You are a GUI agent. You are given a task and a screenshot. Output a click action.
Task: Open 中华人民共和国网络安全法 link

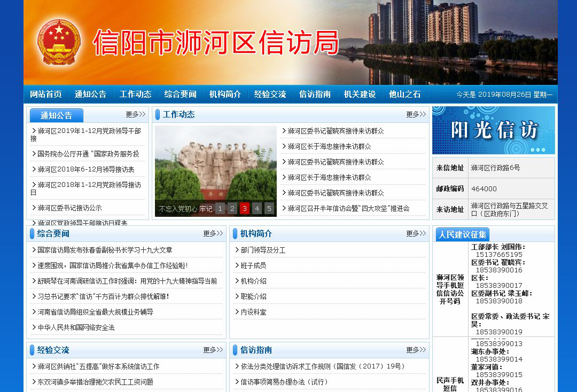click(x=76, y=327)
